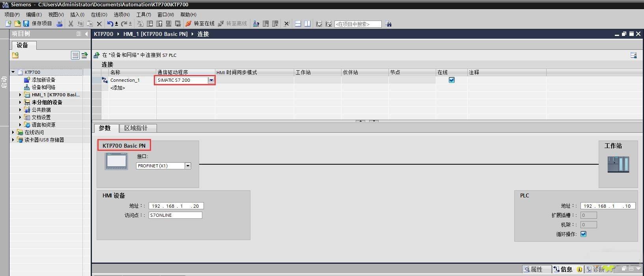The width and height of the screenshot is (644, 276).
Task: Expand the 文档设置 node
Action: pos(20,117)
